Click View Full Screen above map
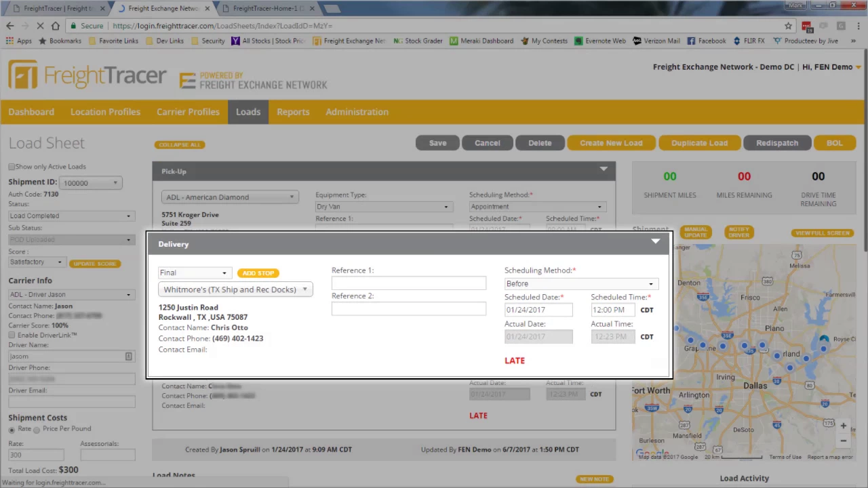Viewport: 868px width, 488px height. pos(822,233)
